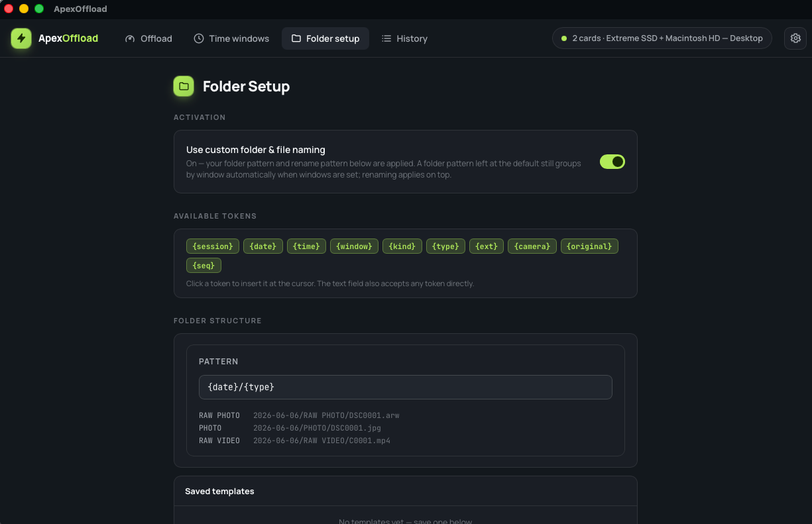
Task: Go to the History tab
Action: point(404,38)
